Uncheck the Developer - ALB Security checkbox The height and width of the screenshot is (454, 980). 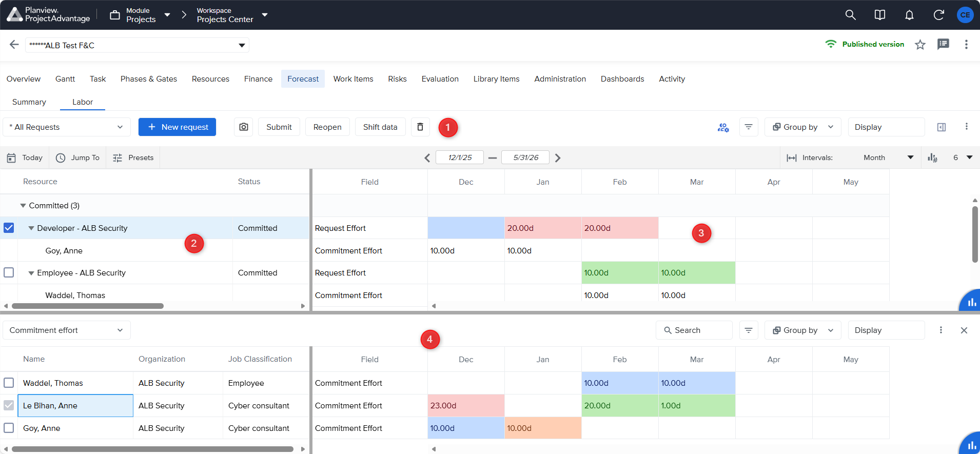click(x=9, y=228)
